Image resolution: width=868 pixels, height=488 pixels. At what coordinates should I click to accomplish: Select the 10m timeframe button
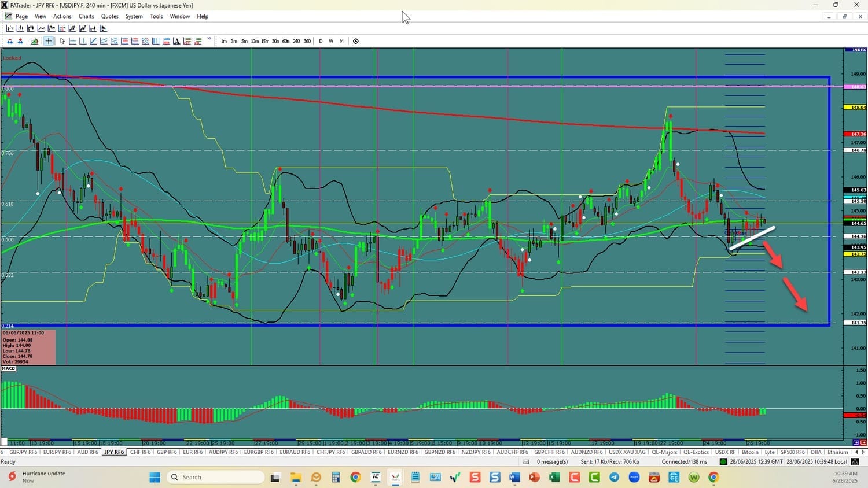[x=255, y=41]
